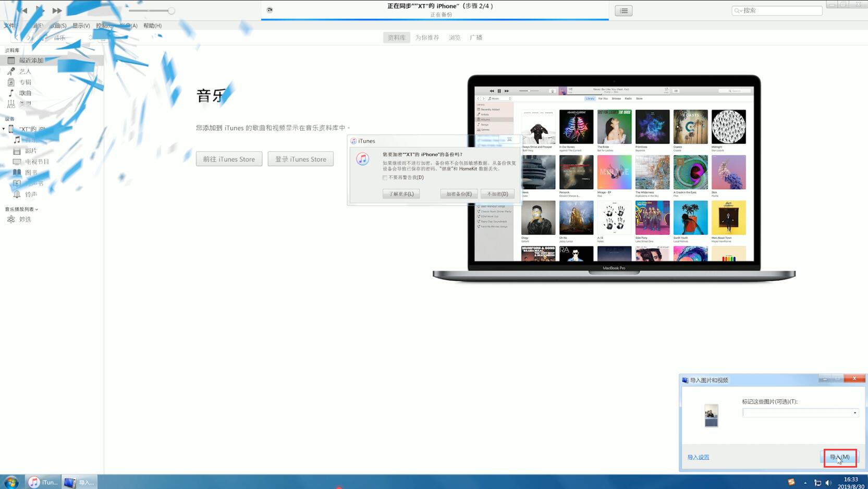Click the 艺人 microphone icon
This screenshot has height=489, width=868.
(11, 71)
